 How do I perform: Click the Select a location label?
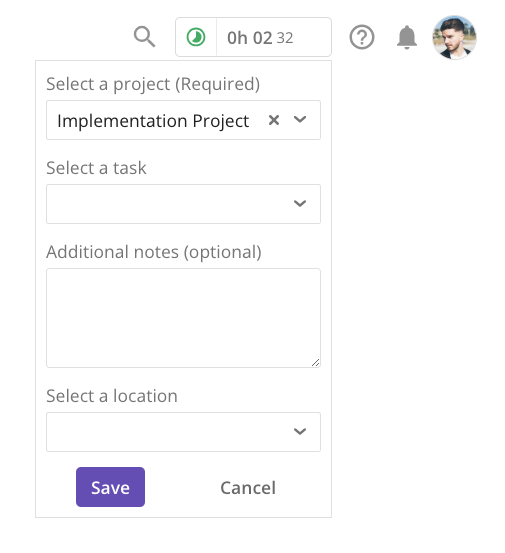click(x=112, y=396)
